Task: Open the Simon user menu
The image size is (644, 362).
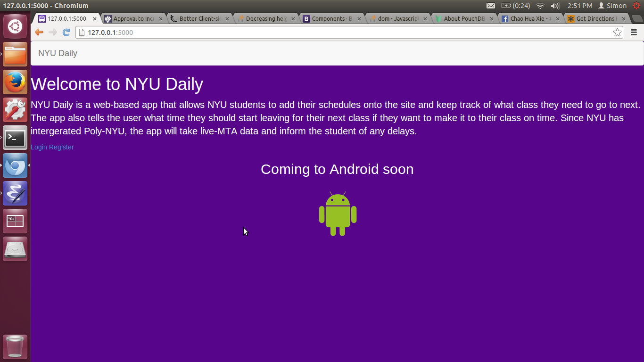Action: [x=612, y=6]
